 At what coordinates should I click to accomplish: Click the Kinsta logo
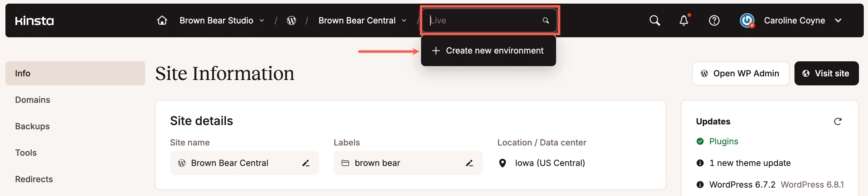[x=34, y=21]
